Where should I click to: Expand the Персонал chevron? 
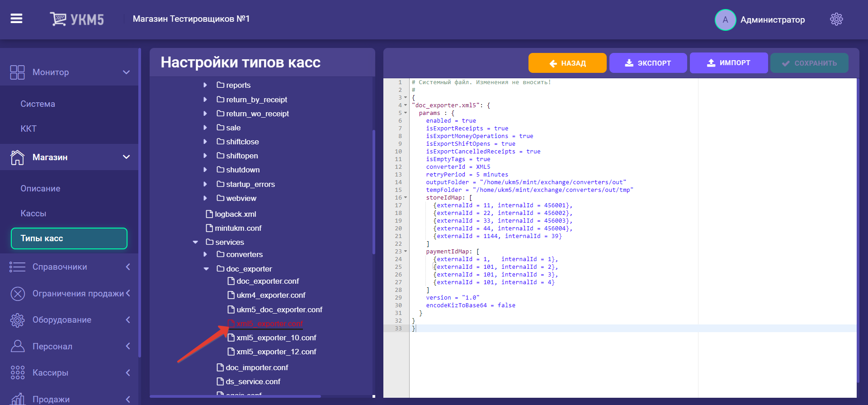[128, 346]
